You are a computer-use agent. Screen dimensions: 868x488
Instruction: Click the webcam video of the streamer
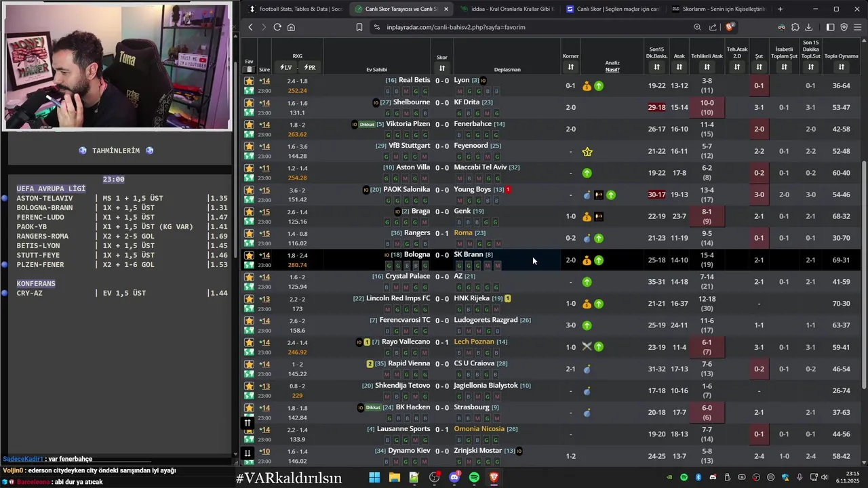pyautogui.click(x=117, y=66)
